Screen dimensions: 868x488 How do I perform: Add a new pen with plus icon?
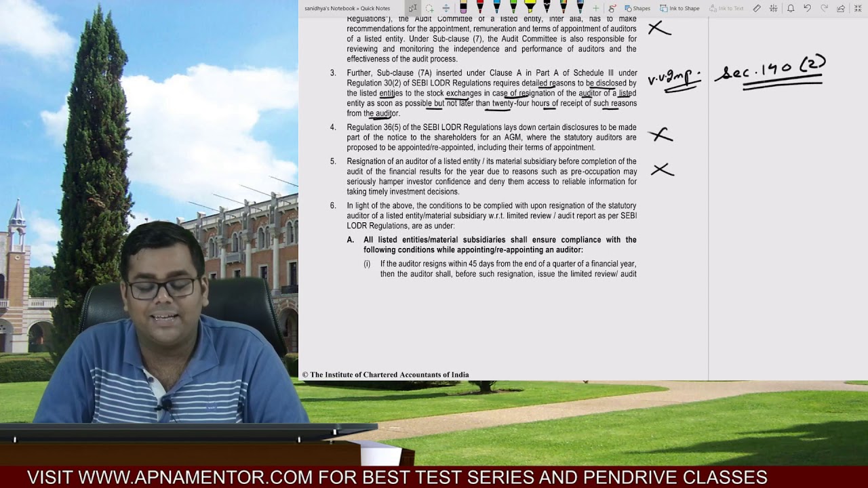pyautogui.click(x=595, y=8)
